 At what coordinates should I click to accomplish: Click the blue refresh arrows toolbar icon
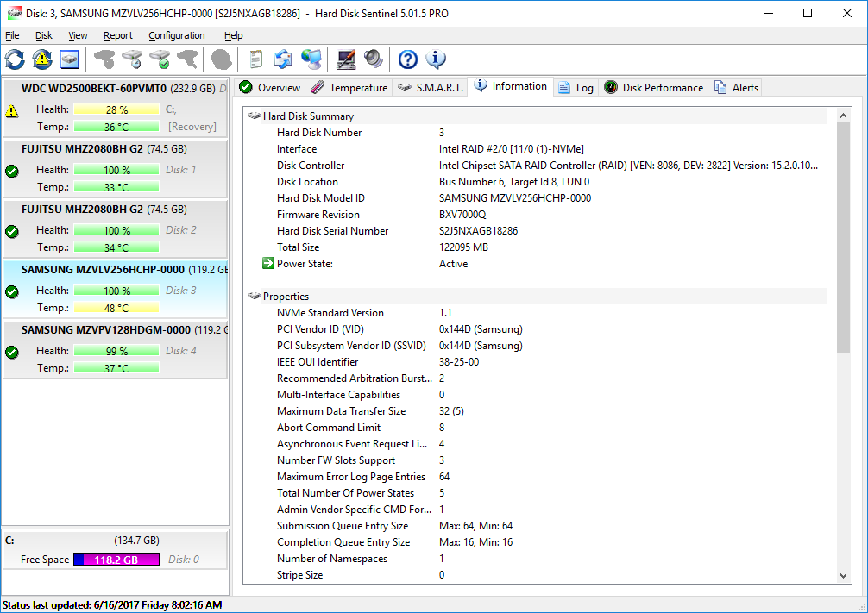coord(15,59)
